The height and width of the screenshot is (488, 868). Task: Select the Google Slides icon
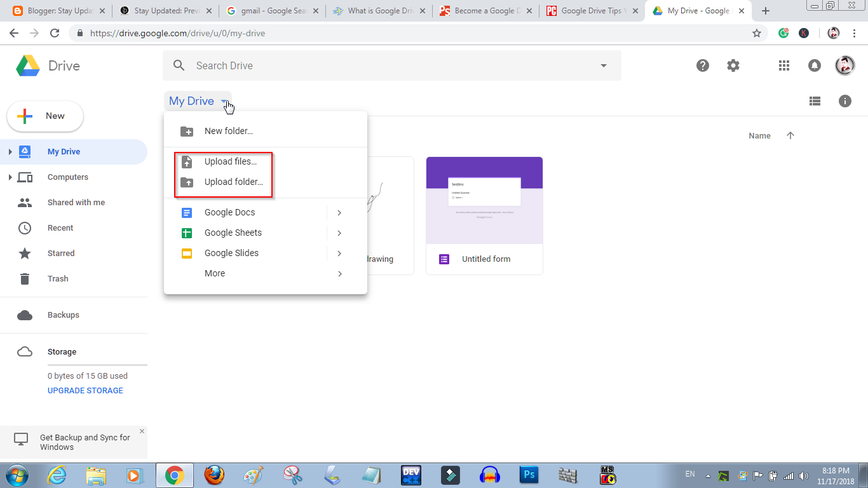click(x=187, y=253)
